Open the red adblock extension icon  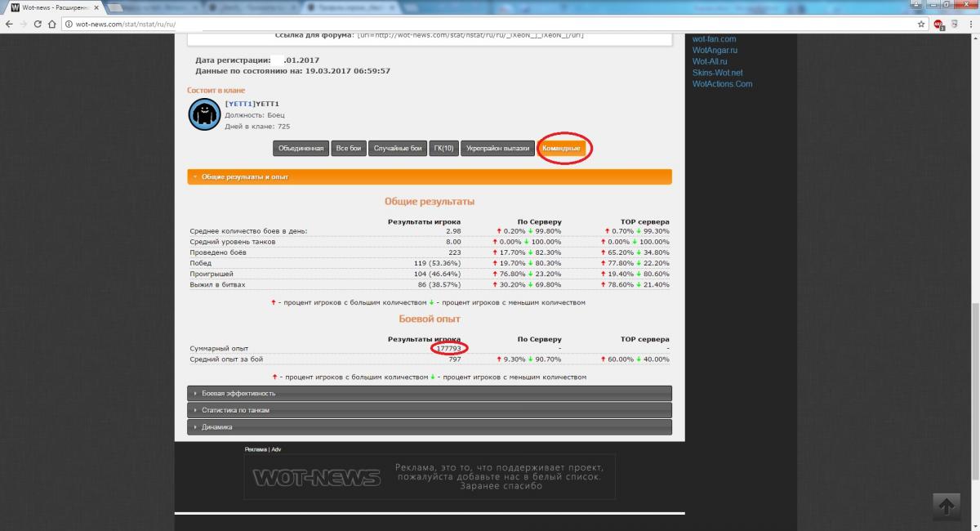939,25
